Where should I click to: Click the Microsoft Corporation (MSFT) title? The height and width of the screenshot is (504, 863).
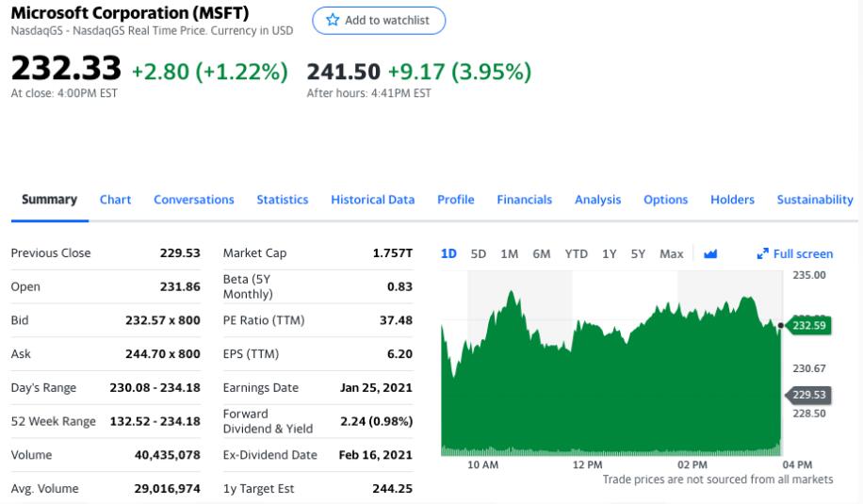click(130, 12)
